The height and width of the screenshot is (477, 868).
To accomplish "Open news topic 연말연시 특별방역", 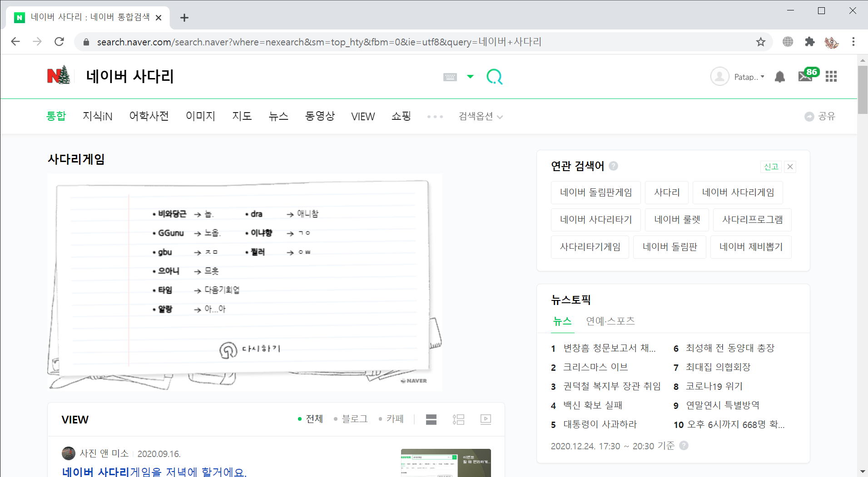I will pos(723,405).
